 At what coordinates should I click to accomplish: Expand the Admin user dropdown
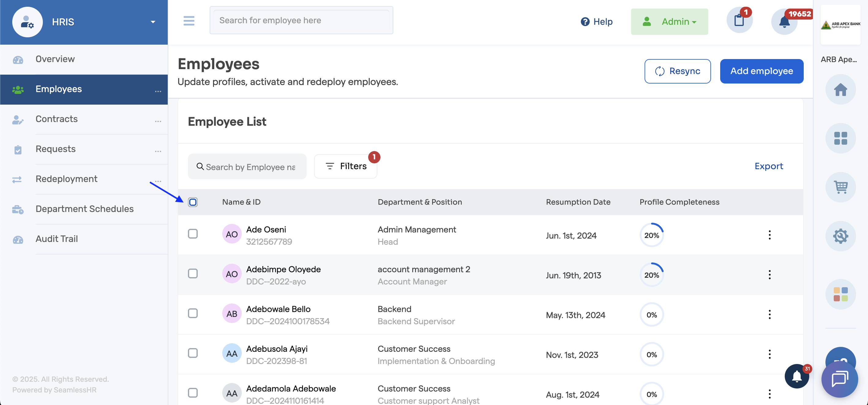[669, 21]
